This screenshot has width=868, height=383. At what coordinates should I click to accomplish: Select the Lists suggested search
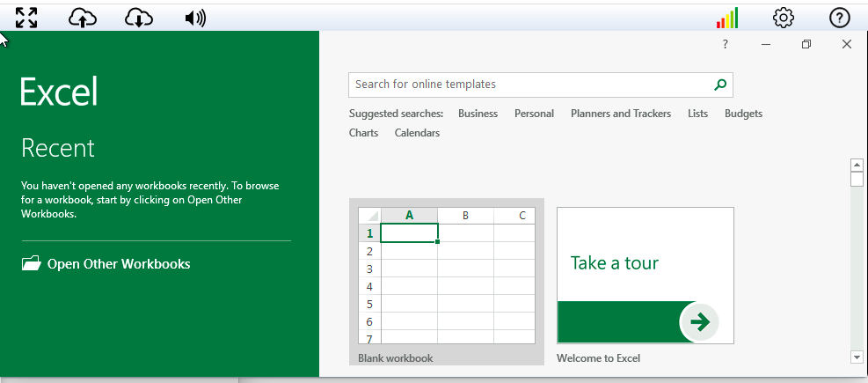pyautogui.click(x=697, y=114)
